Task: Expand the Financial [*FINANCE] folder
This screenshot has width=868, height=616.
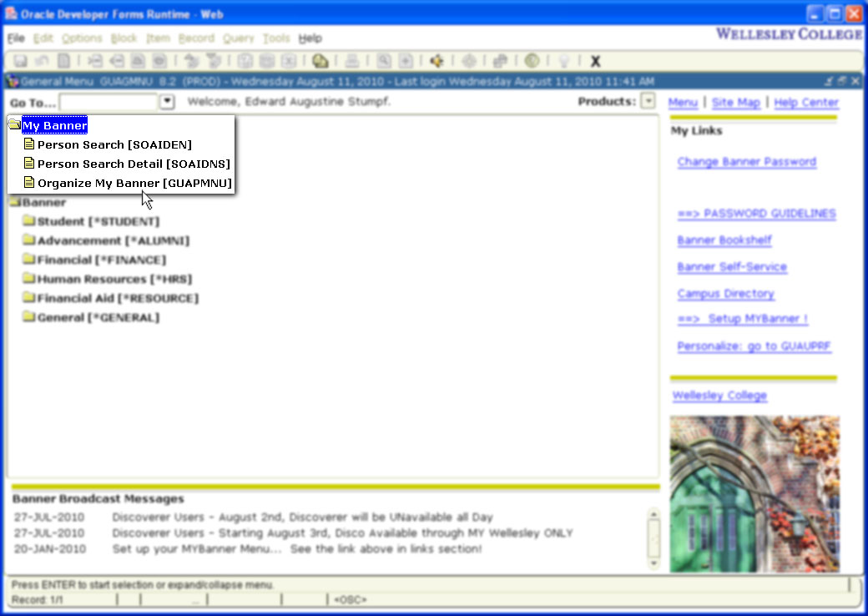Action: click(28, 260)
